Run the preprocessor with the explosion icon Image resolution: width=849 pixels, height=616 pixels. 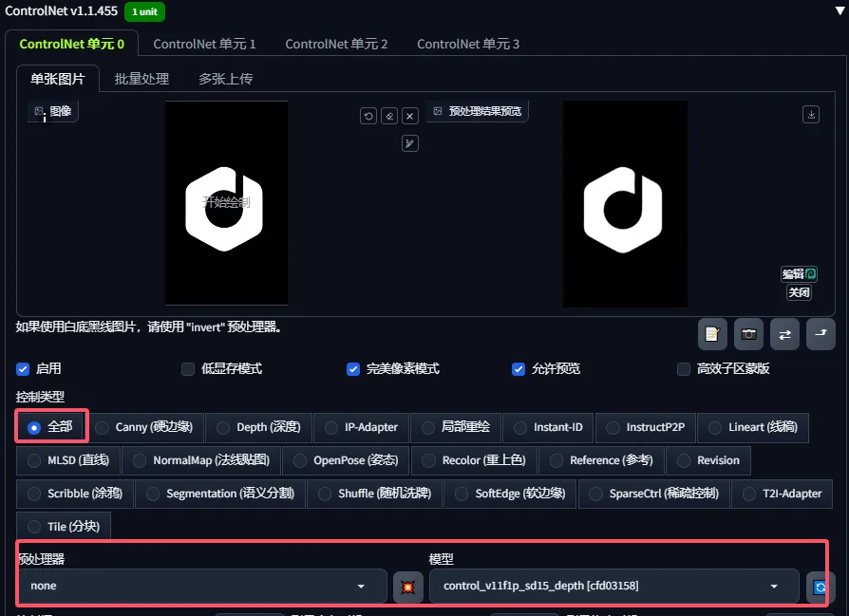click(x=407, y=587)
